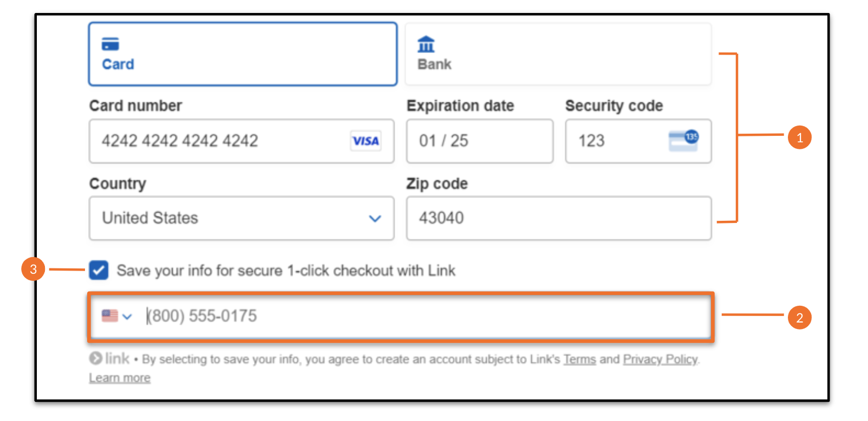The width and height of the screenshot is (868, 421).
Task: Click the bank building icon
Action: coord(426,44)
